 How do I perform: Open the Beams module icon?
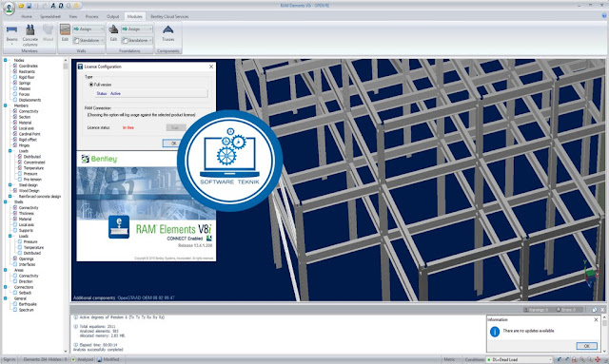[11, 34]
